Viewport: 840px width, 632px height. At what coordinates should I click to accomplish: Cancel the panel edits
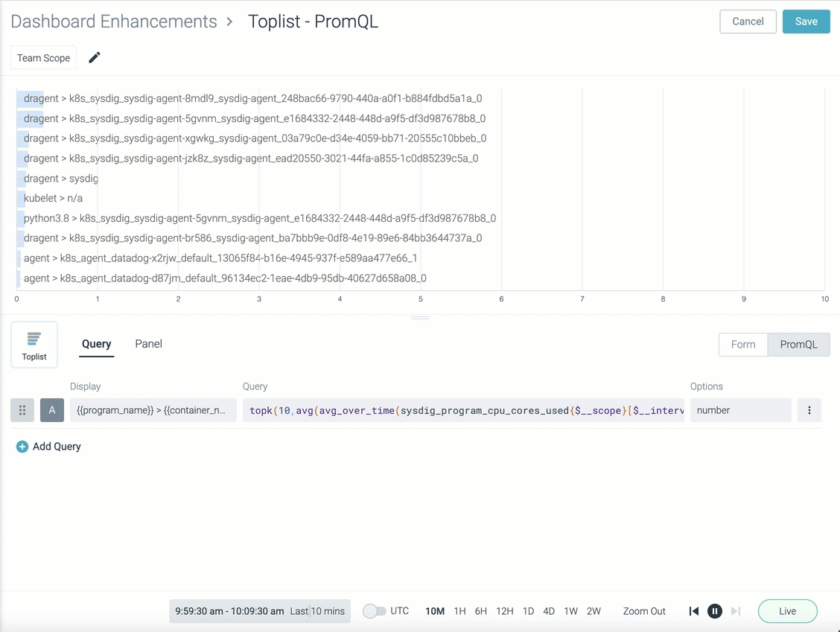[x=748, y=22]
